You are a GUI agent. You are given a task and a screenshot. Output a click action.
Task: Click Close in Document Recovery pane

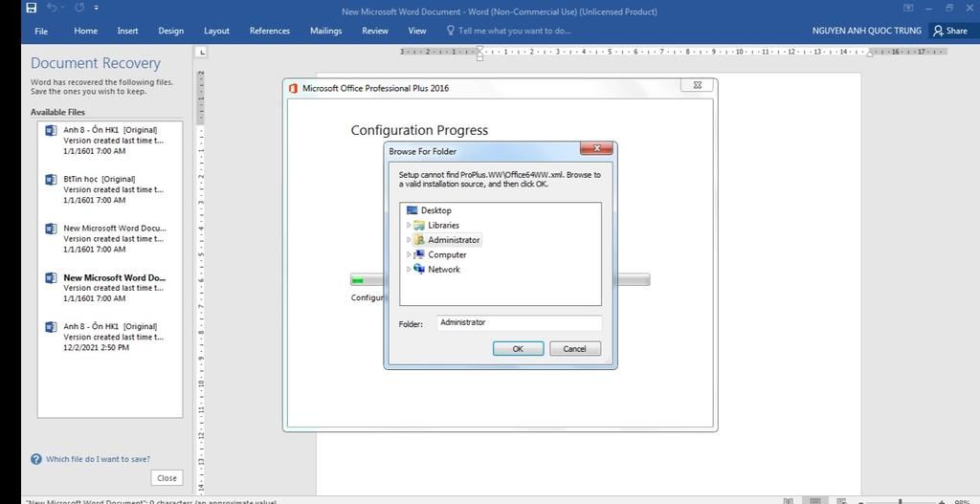tap(167, 478)
